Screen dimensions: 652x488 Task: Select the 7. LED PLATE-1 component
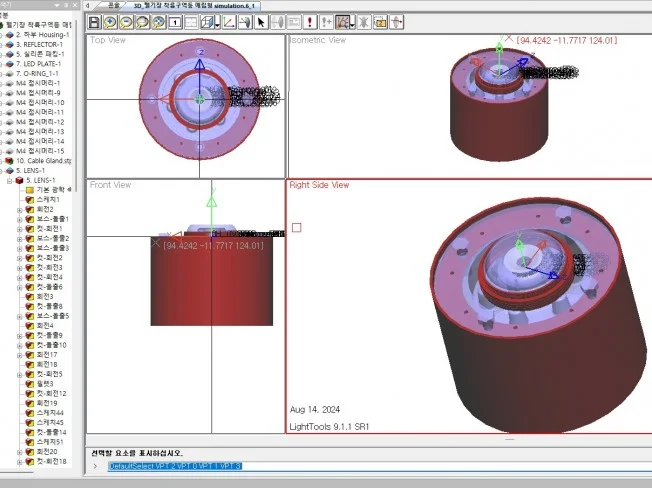click(x=40, y=63)
